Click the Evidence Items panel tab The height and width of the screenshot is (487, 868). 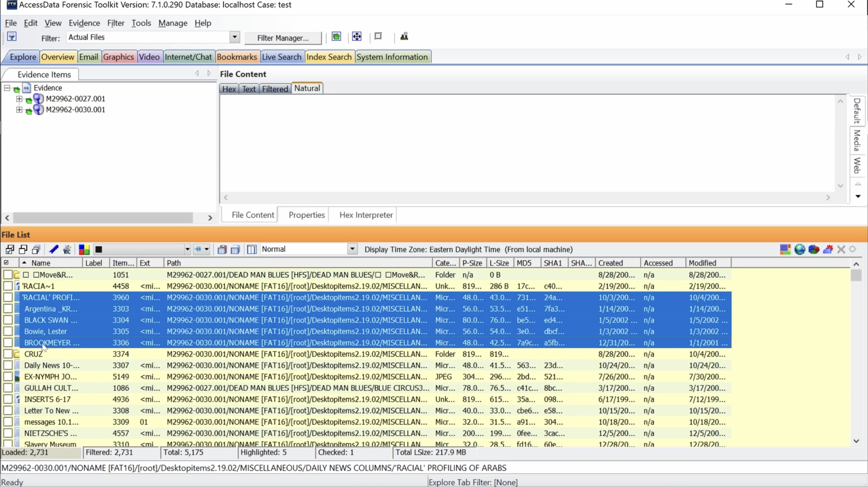pos(44,75)
